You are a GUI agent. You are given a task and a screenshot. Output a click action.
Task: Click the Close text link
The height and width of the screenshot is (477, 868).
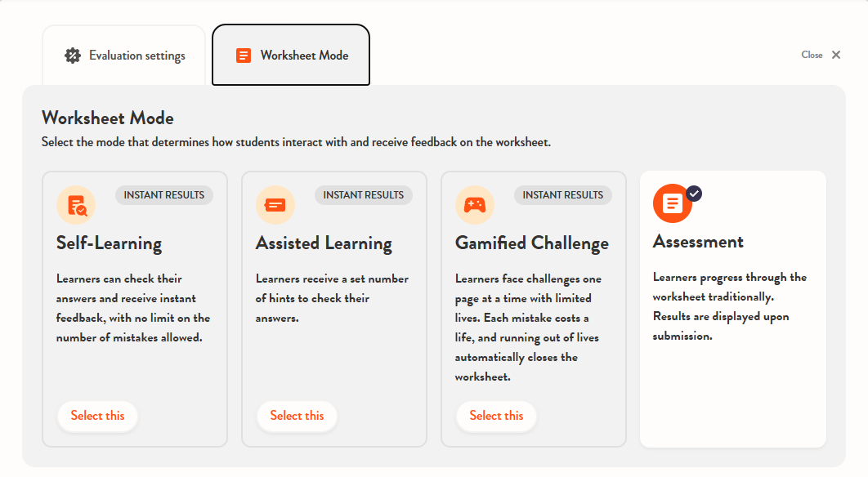[x=812, y=55]
